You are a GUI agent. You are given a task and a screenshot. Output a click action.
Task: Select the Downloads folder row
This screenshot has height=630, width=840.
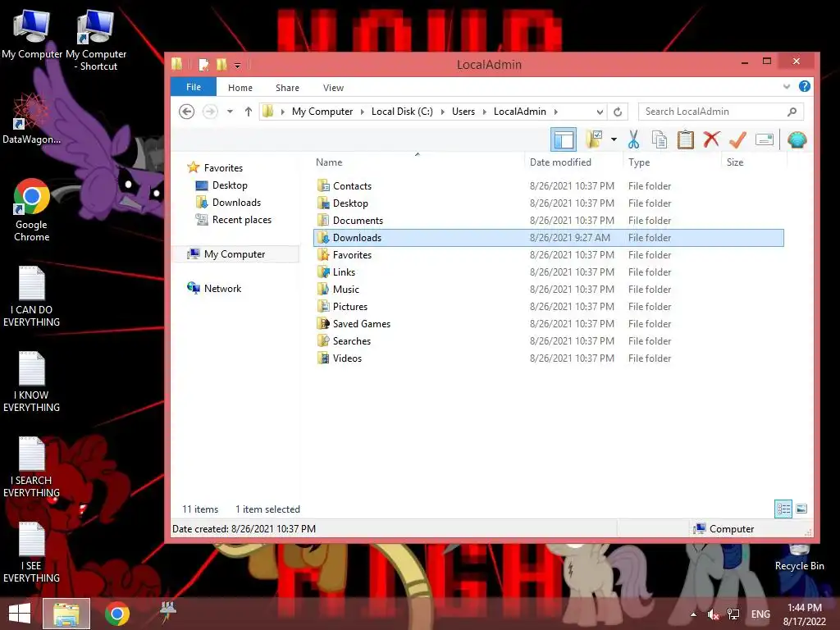coord(549,237)
